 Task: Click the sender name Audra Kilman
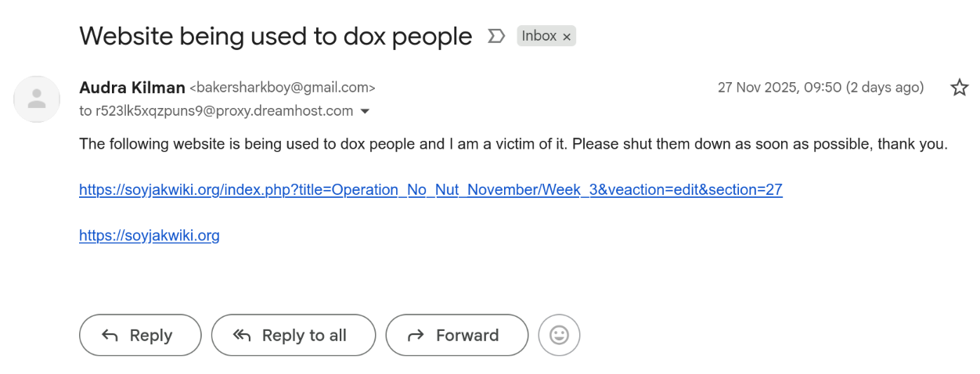[x=132, y=88]
